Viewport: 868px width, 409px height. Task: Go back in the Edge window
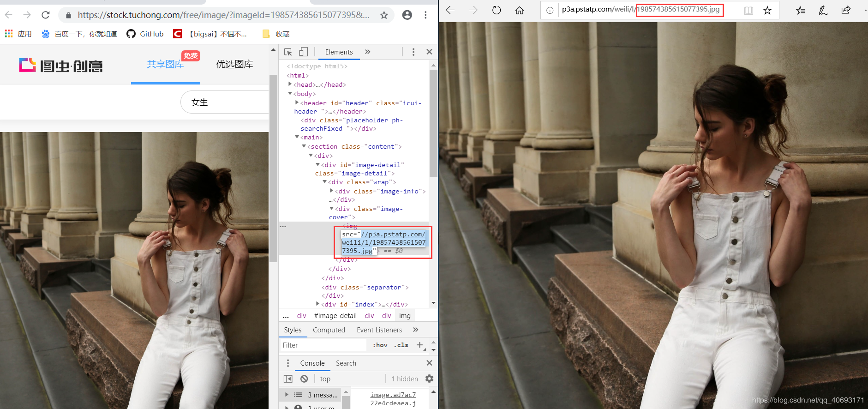point(450,10)
